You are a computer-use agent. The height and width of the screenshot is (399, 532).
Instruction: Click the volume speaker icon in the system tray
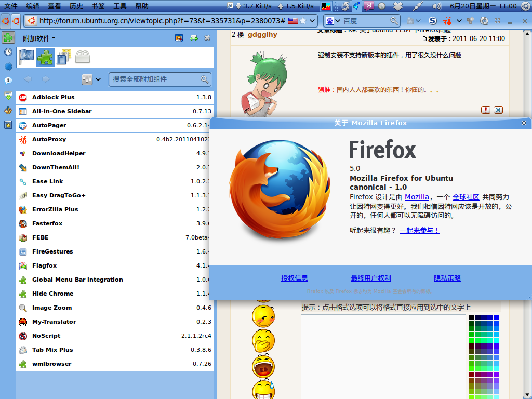point(437,6)
